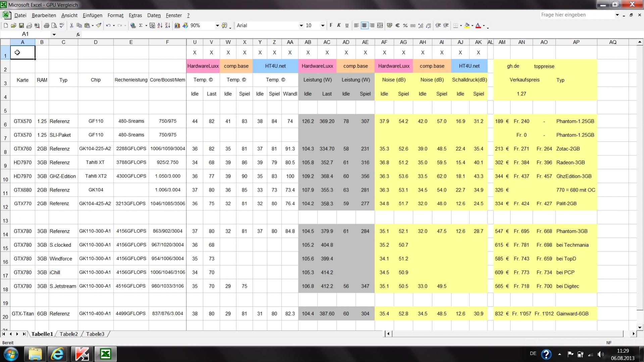Viewport: 644px width, 362px height.
Task: Open the fill color dropdown arrow
Action: (472, 25)
